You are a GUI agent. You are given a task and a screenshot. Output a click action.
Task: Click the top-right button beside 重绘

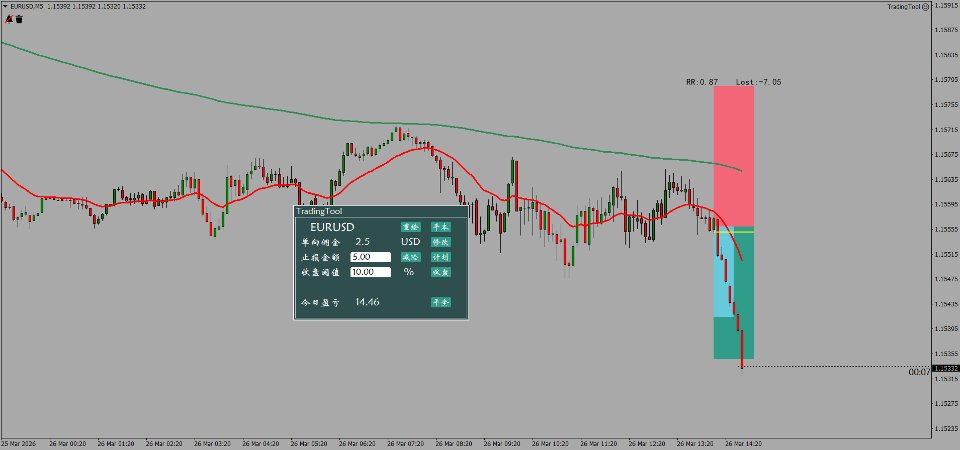coord(440,227)
